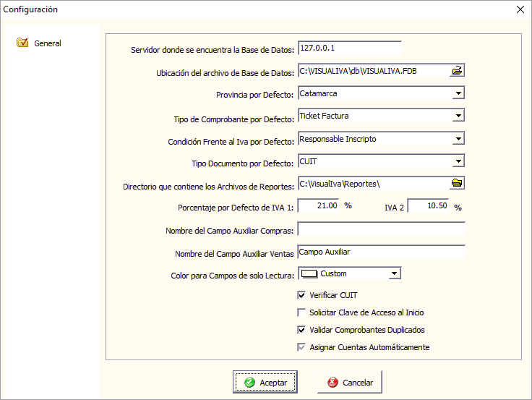This screenshot has width=532, height=400.
Task: Click the IVA 1 percentage field
Action: pos(318,205)
